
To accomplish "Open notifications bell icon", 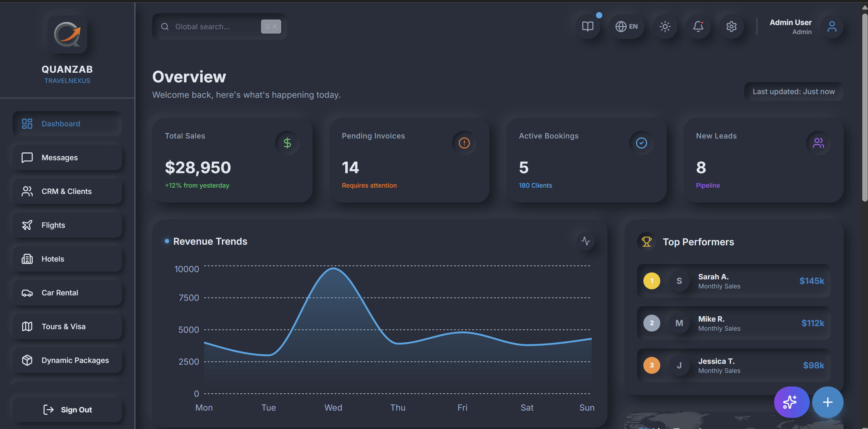I will click(698, 26).
